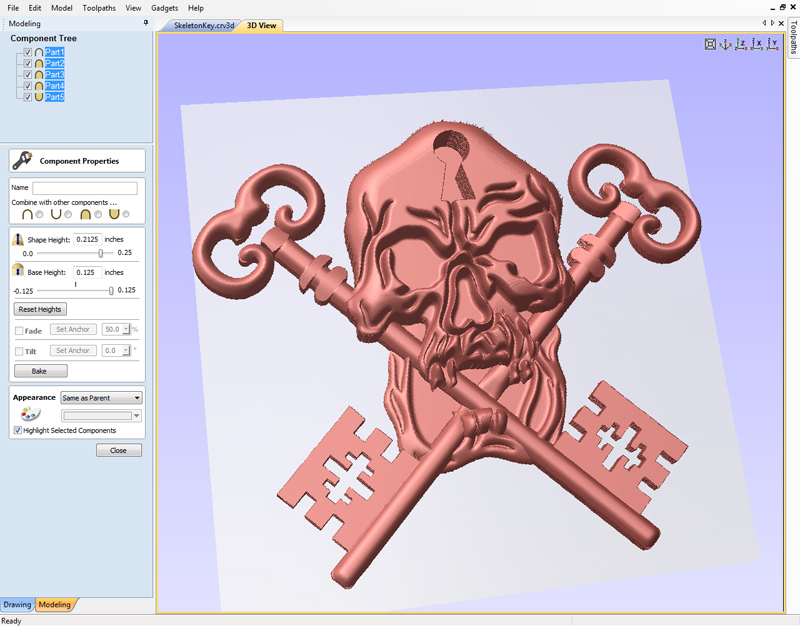The image size is (800, 626).
Task: View the model down the X axis
Action: tap(757, 44)
